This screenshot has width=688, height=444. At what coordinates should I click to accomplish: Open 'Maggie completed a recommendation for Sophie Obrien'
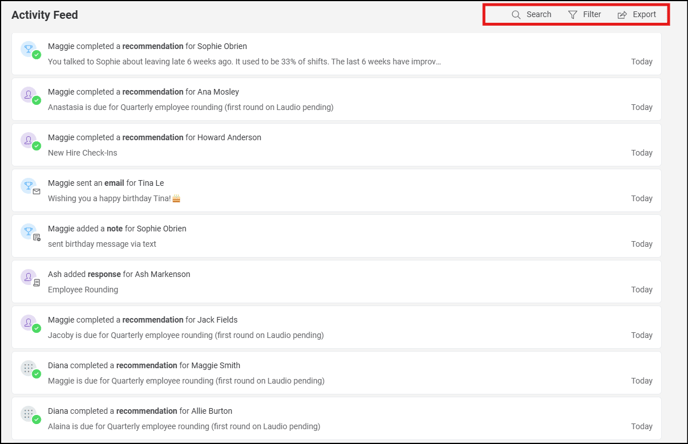coord(336,54)
